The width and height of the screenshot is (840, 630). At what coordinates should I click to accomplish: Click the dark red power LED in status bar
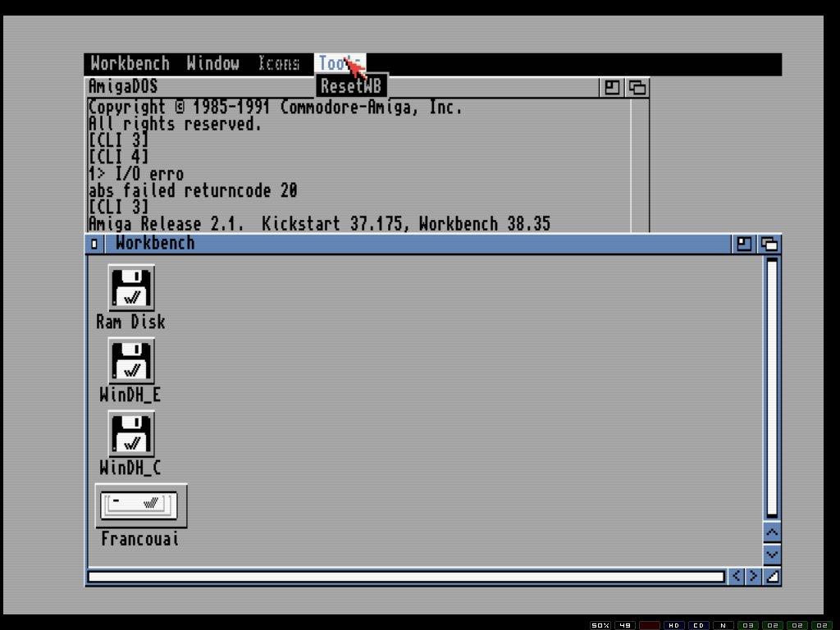[x=650, y=625]
